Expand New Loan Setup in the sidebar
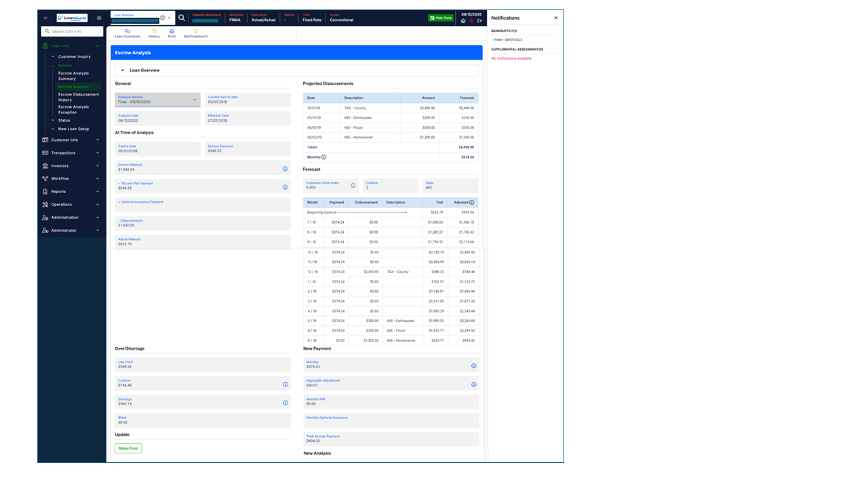Screen dimensions: 868x488 53,129
